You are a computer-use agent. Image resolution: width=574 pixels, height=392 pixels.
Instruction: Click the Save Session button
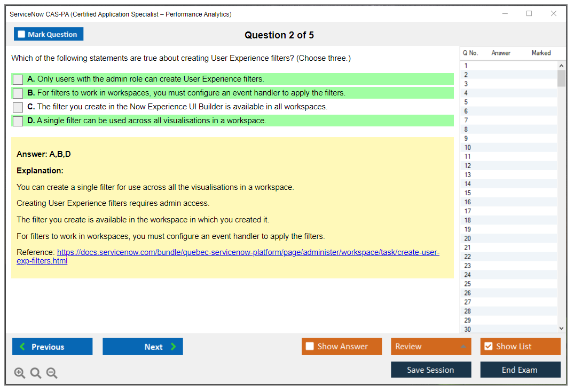pyautogui.click(x=431, y=370)
